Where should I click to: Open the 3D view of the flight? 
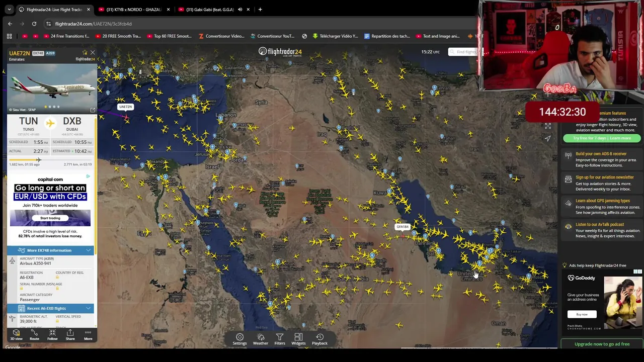point(16,335)
